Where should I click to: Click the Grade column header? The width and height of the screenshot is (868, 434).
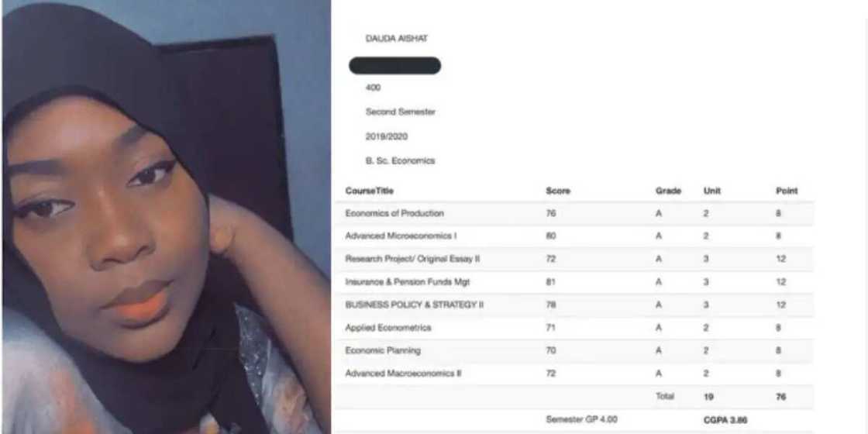tap(668, 191)
